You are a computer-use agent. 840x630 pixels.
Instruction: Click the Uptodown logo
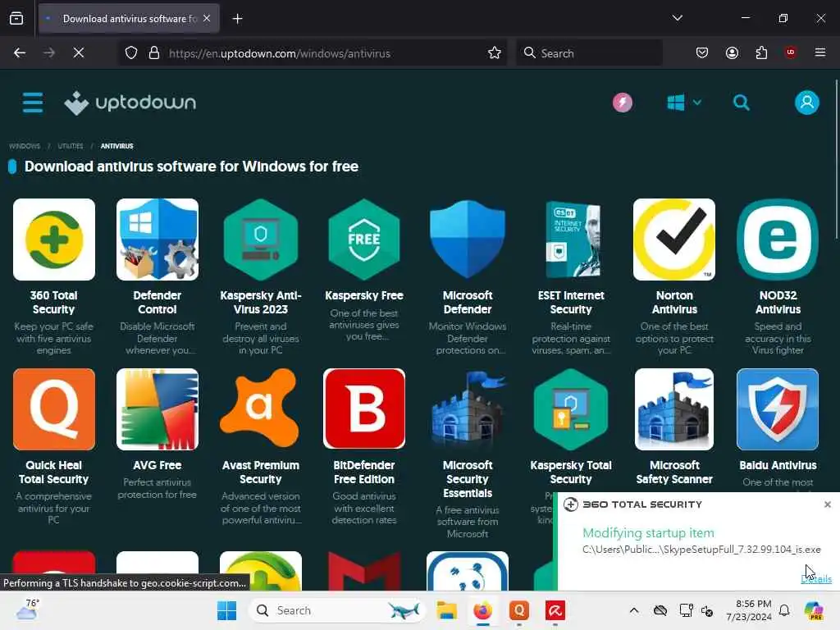tap(130, 103)
